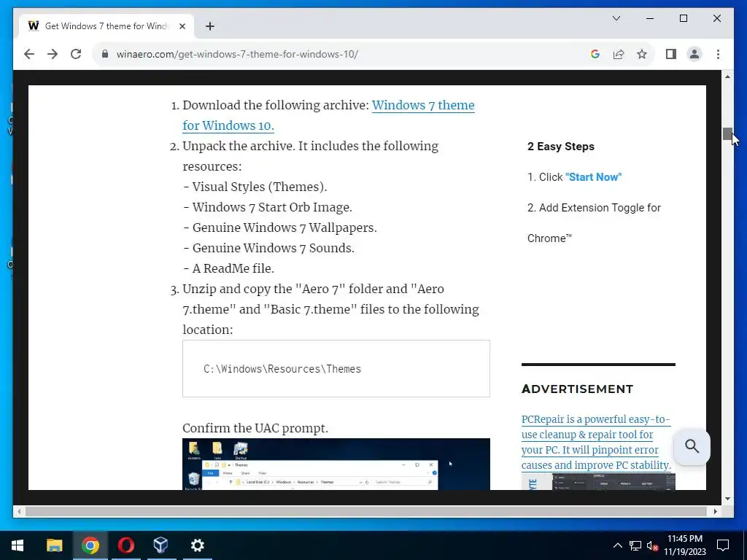Open File Explorer from taskbar

(x=54, y=545)
